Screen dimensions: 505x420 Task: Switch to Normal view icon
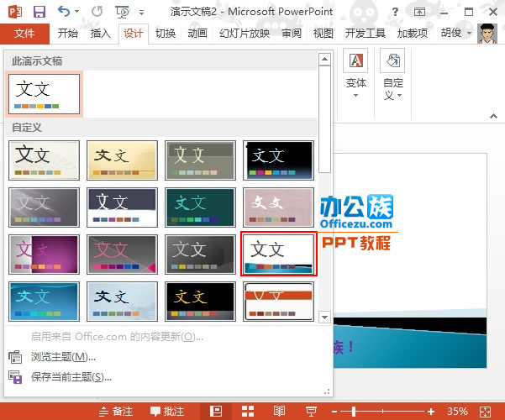(216, 412)
